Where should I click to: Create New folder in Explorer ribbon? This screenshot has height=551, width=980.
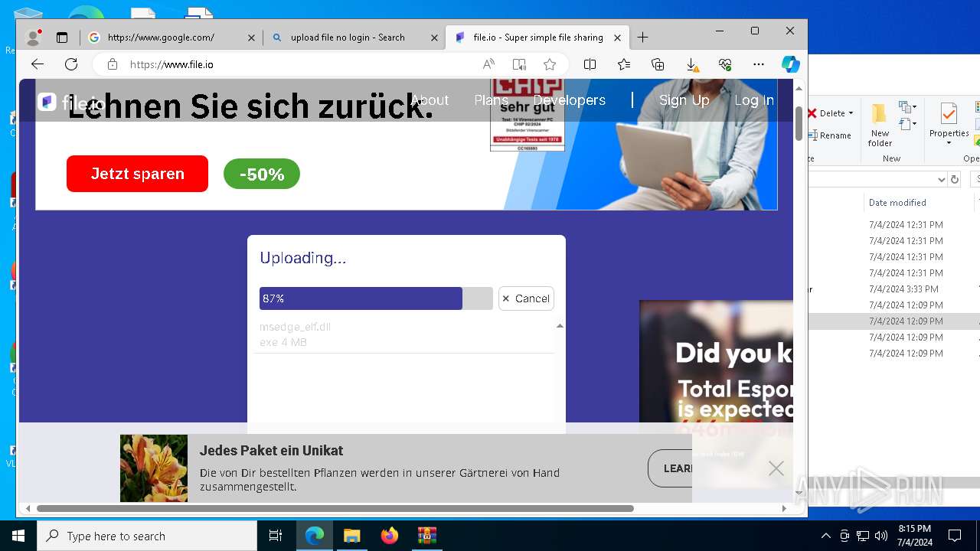pos(880,125)
